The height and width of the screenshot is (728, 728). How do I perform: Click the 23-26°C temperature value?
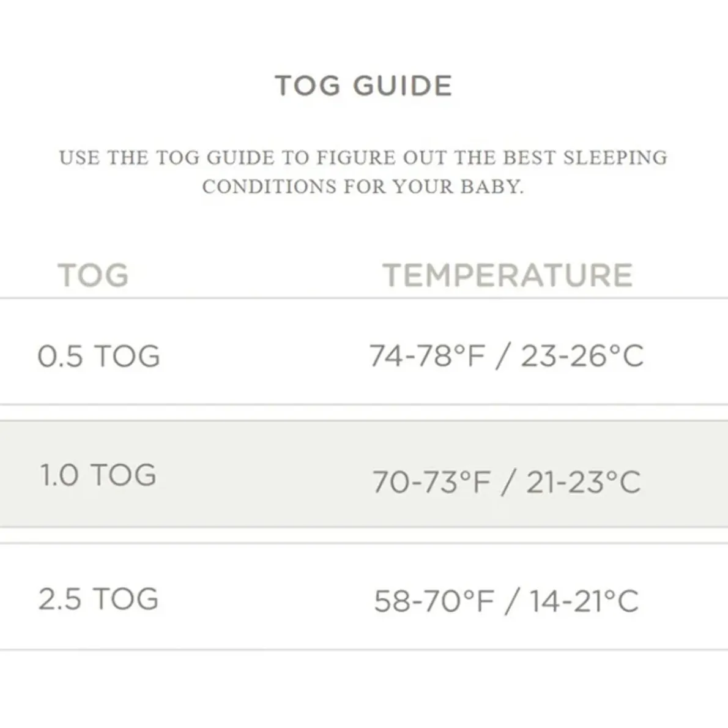tap(582, 356)
